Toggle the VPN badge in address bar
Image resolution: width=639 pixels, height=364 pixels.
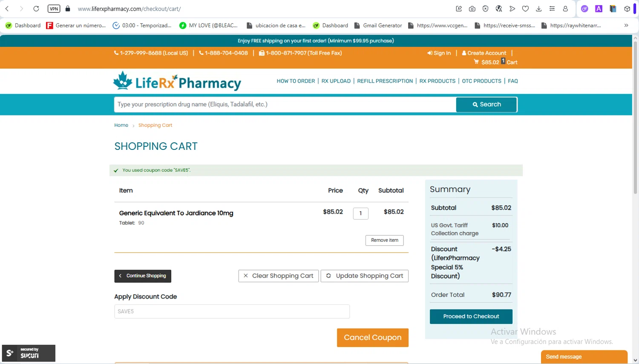tap(54, 9)
